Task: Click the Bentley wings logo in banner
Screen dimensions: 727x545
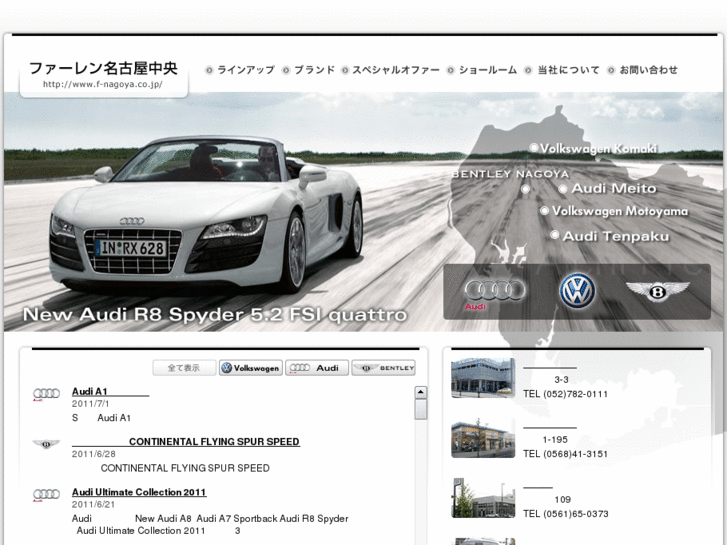Action: pyautogui.click(x=657, y=291)
